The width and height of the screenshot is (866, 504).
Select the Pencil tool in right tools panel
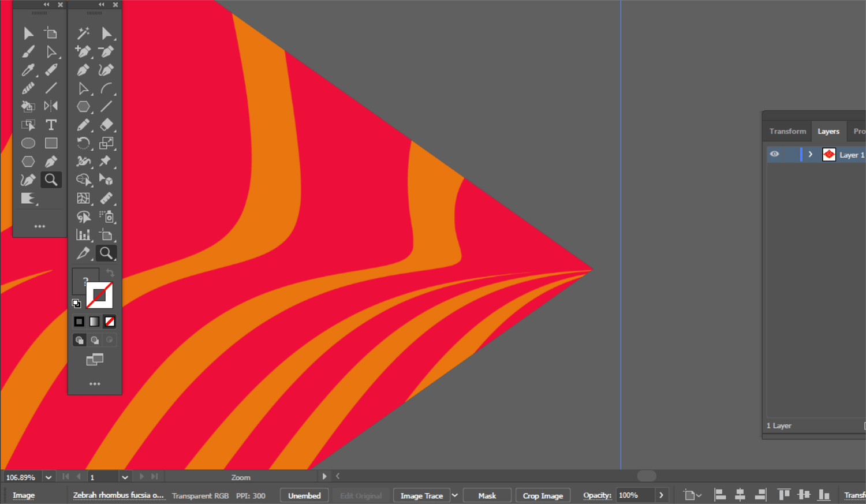pos(84,125)
